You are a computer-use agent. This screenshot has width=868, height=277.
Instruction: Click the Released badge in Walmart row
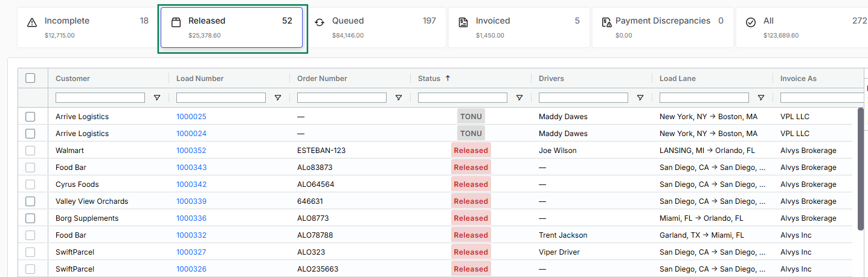(471, 151)
